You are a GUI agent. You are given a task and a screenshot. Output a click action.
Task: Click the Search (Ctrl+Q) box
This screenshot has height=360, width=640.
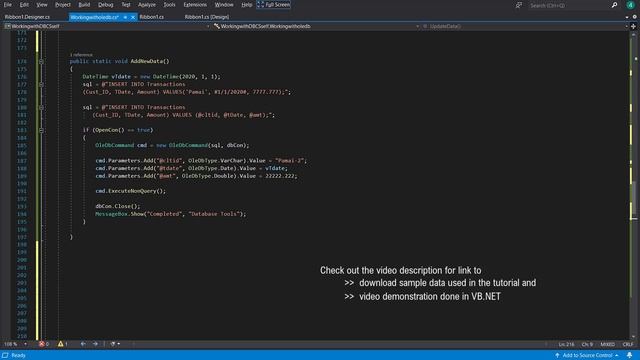[x=569, y=5]
